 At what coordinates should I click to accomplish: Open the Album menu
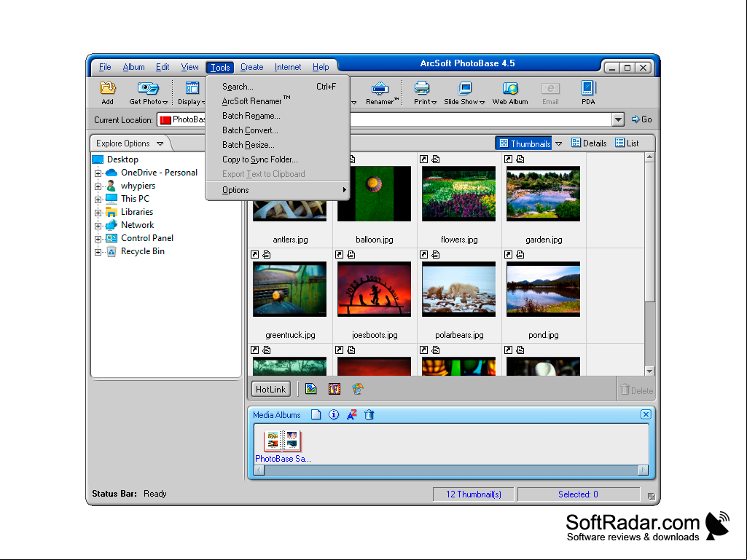pos(134,67)
